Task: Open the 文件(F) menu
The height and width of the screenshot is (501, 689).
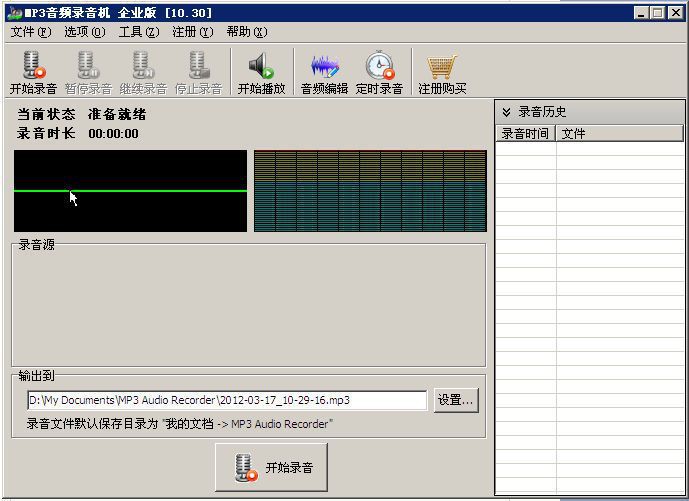Action: click(x=31, y=32)
